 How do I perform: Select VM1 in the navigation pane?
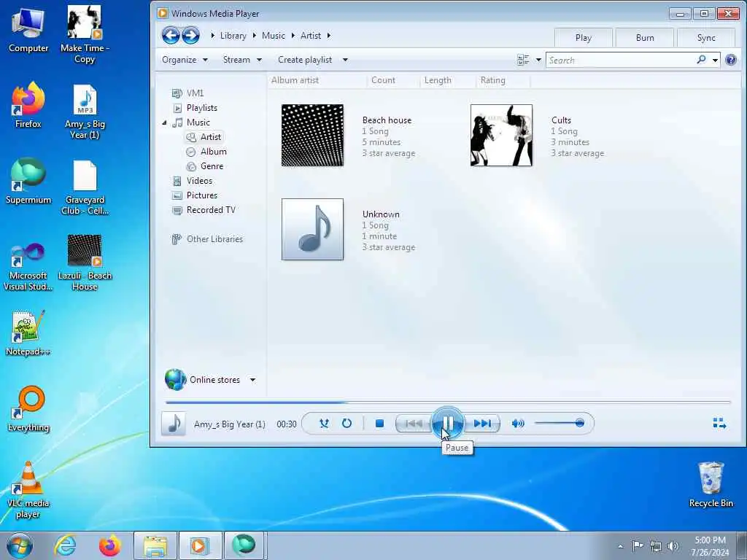click(195, 93)
